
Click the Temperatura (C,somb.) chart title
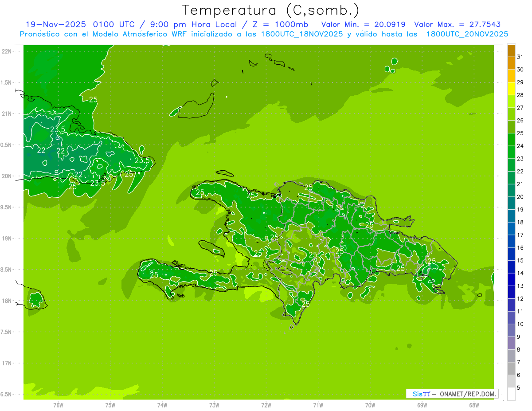pyautogui.click(x=270, y=10)
